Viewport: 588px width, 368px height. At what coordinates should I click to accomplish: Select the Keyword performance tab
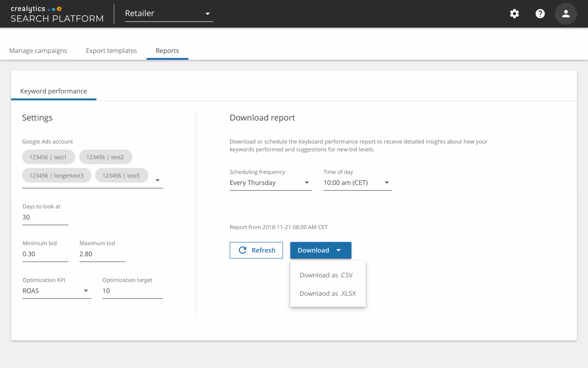click(x=54, y=91)
